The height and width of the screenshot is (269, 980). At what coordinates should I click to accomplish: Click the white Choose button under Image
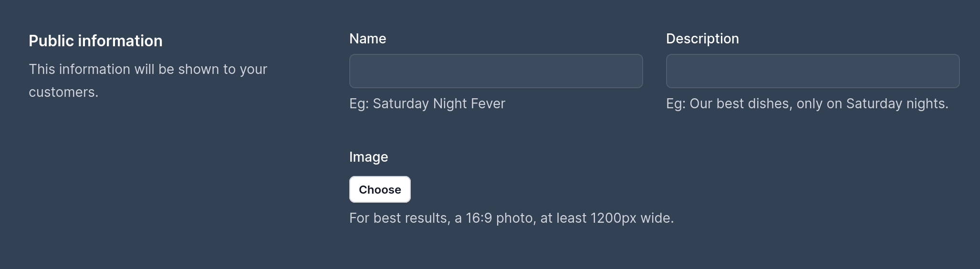pos(380,189)
